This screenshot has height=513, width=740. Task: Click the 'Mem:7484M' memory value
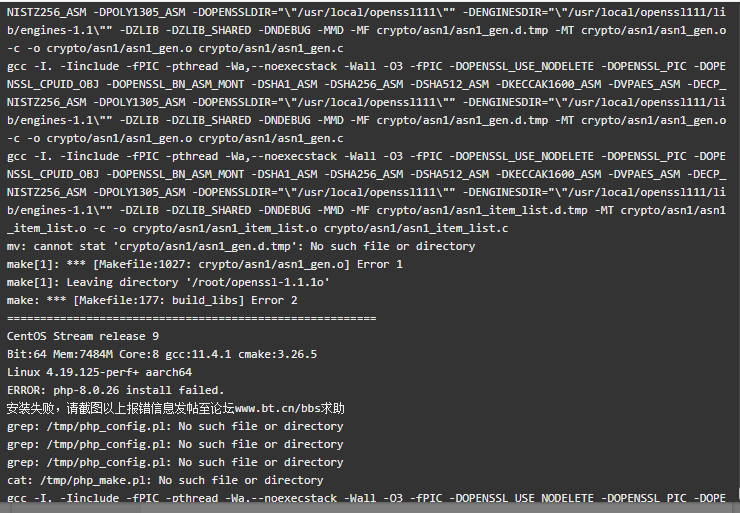pos(83,354)
